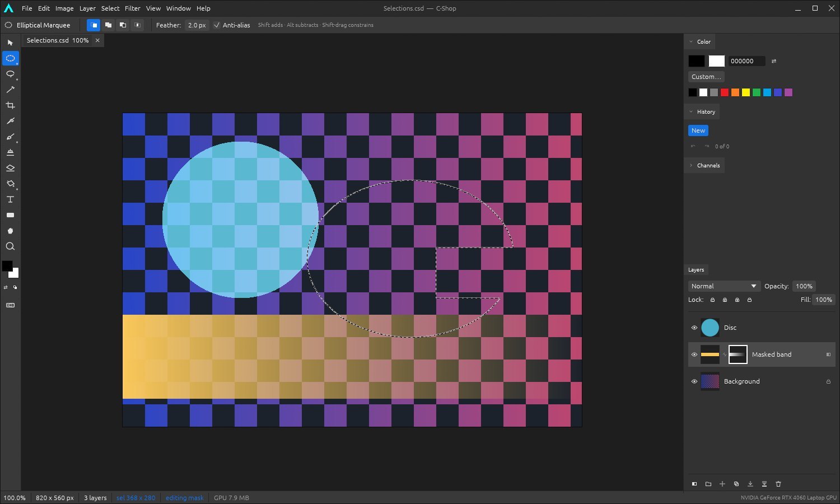Reset default colors in the toolbox
The height and width of the screenshot is (504, 840).
tap(15, 287)
